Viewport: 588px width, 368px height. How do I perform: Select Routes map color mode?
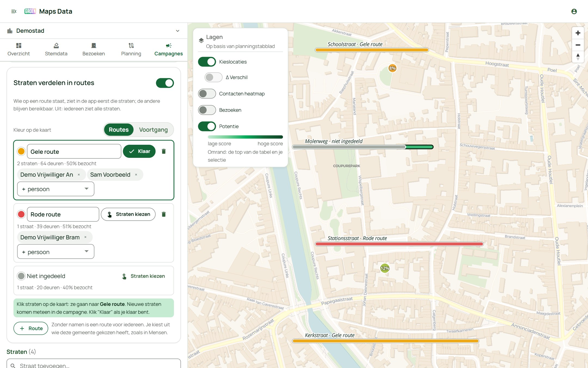pos(119,130)
